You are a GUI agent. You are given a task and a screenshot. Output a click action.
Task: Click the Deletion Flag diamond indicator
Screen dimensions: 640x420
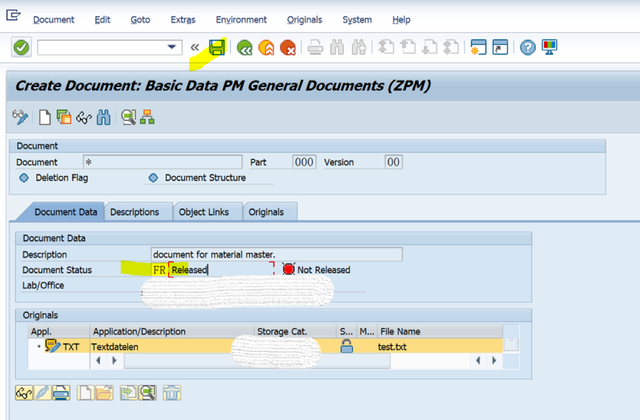coord(24,178)
